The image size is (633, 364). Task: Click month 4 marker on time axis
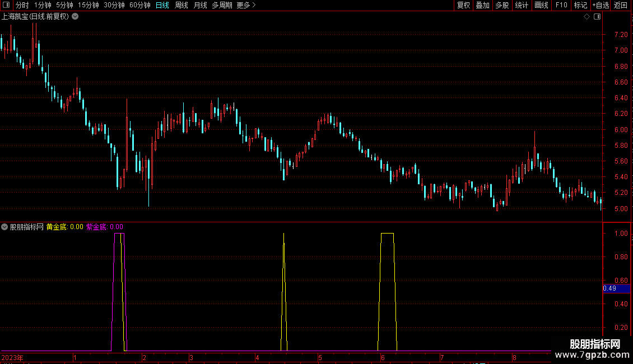(257, 357)
